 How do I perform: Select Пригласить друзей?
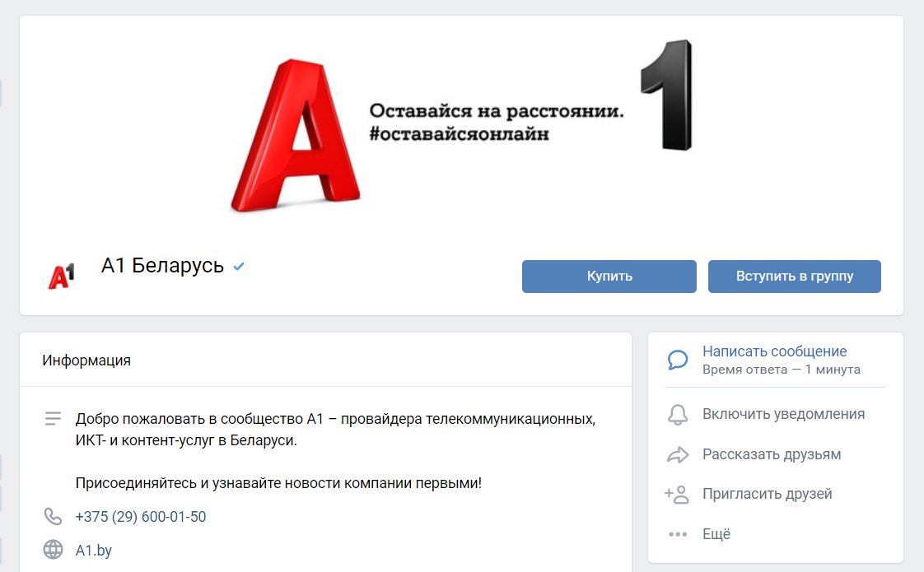tap(767, 495)
